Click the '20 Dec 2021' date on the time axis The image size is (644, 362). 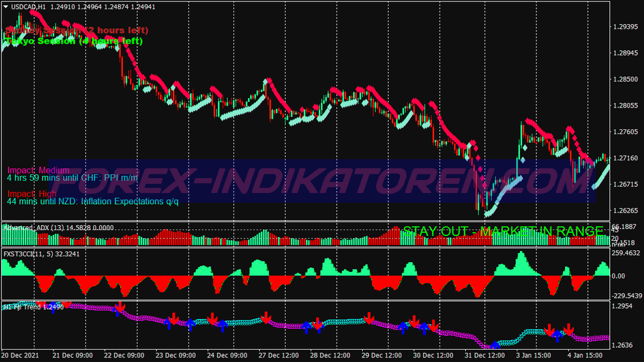(x=20, y=355)
